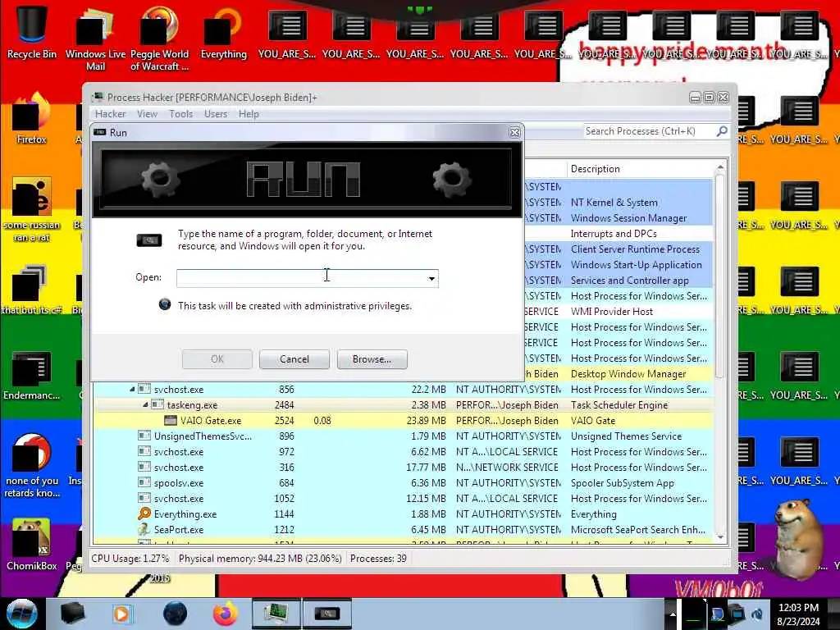
Task: Select the Everything desktop shortcut
Action: 223,32
